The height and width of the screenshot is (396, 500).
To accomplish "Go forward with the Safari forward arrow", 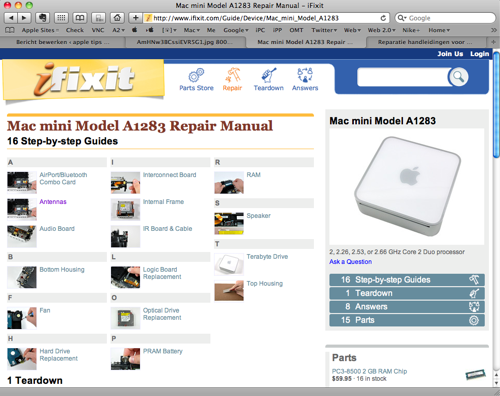I will [x=24, y=18].
